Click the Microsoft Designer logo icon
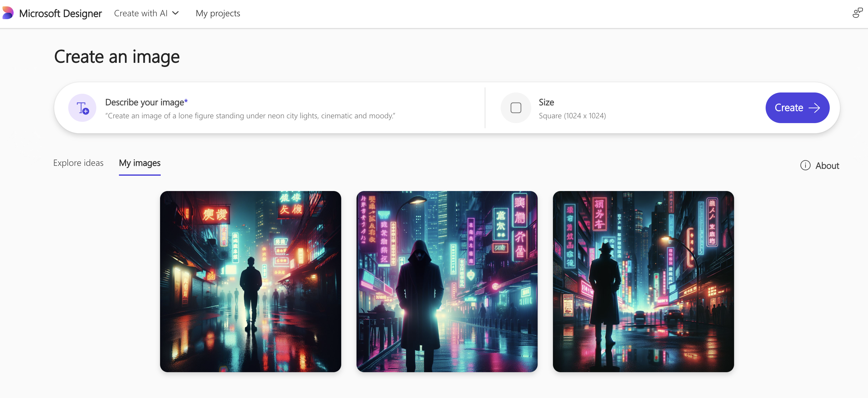 (8, 13)
